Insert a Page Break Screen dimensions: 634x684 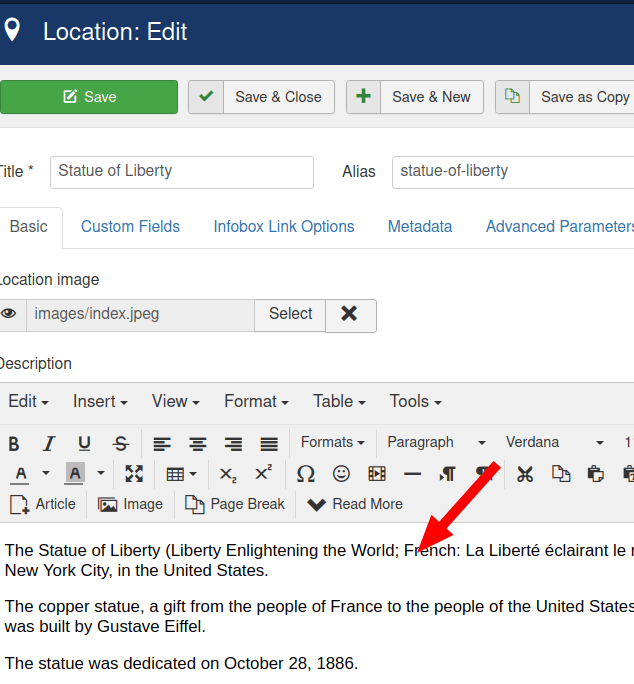[235, 504]
